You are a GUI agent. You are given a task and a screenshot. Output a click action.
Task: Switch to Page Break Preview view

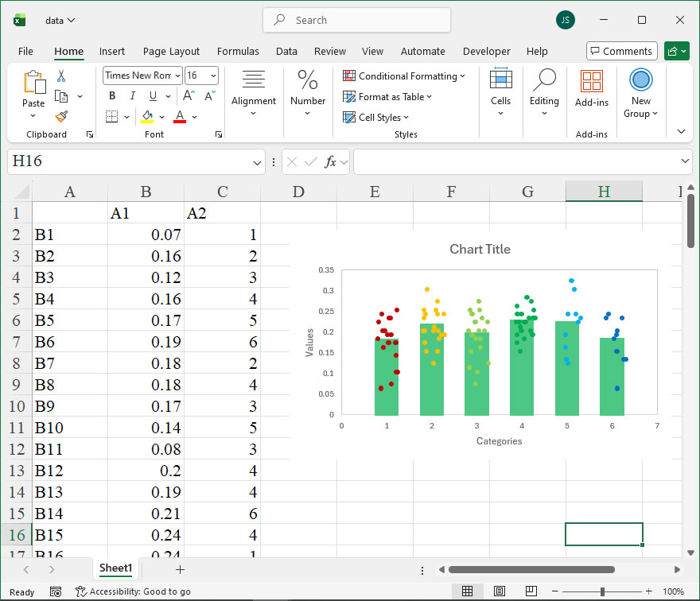pyautogui.click(x=531, y=591)
